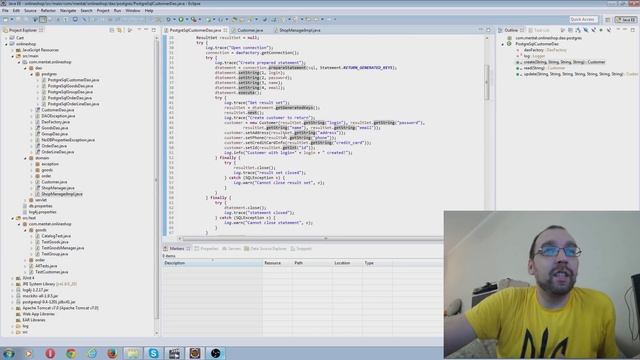Toggle Link with Editor in Project Explorer
Image resolution: width=640 pixels, height=360 pixels.
click(120, 30)
